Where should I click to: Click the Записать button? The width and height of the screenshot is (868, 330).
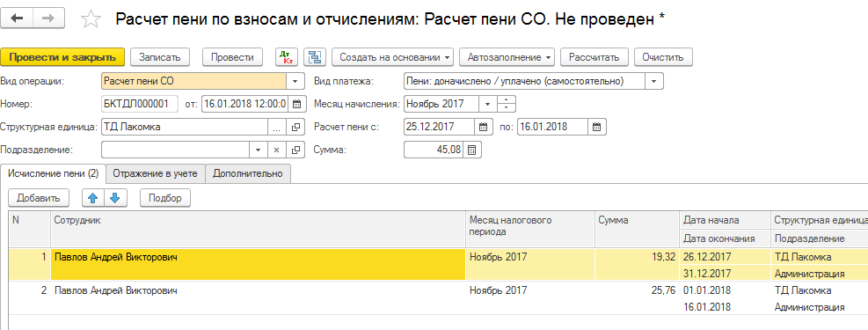tap(160, 57)
